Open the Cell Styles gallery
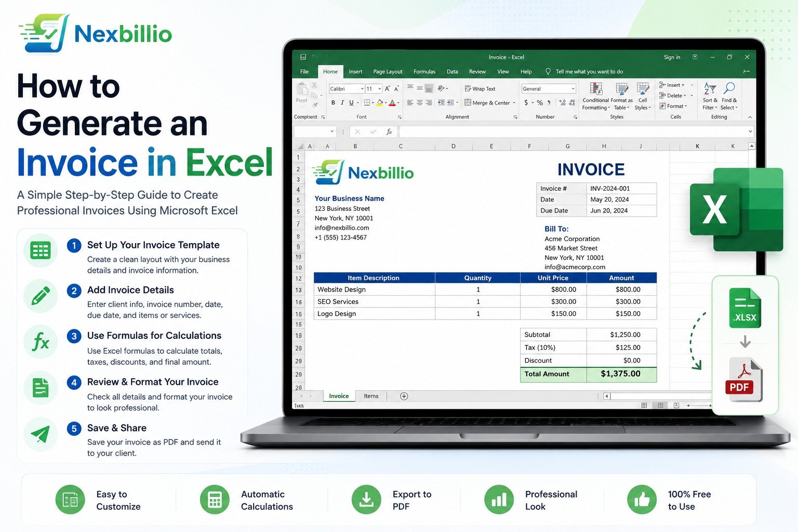Image resolution: width=798 pixels, height=532 pixels. pyautogui.click(x=643, y=96)
